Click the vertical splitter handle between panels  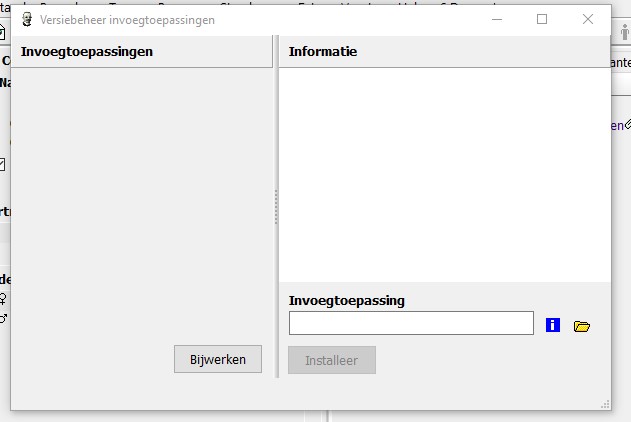coord(276,208)
